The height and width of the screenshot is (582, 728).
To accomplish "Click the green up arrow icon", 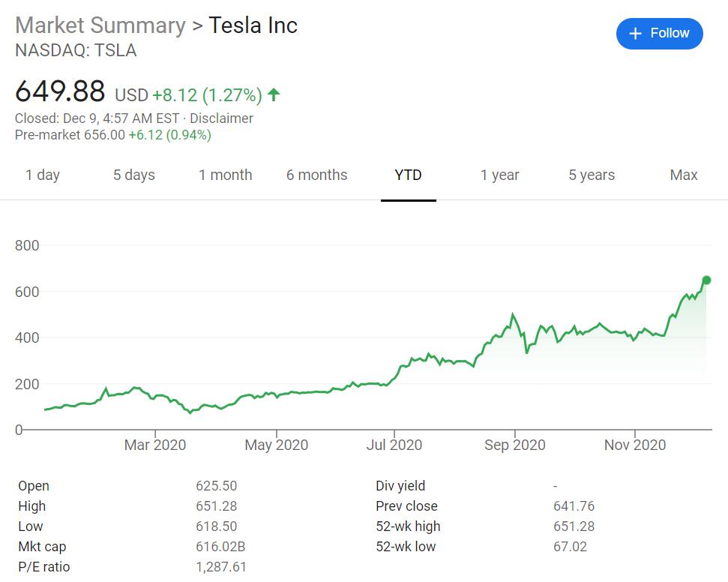I will tap(274, 94).
